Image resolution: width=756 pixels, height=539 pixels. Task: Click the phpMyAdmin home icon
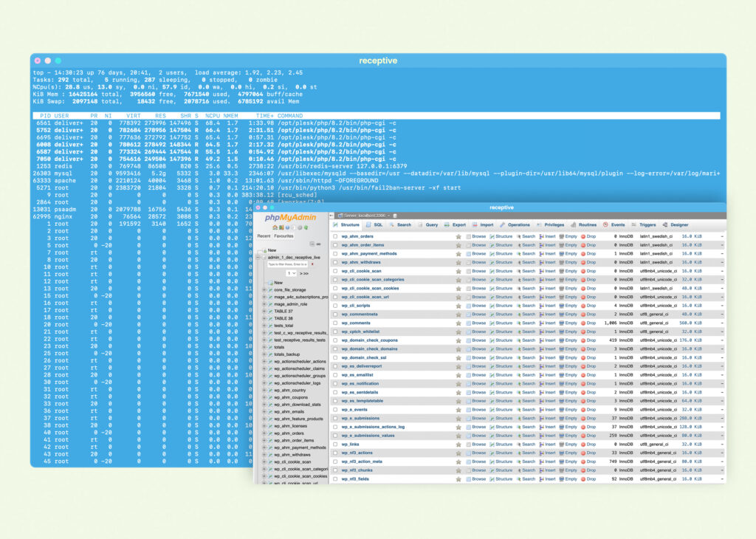click(275, 227)
